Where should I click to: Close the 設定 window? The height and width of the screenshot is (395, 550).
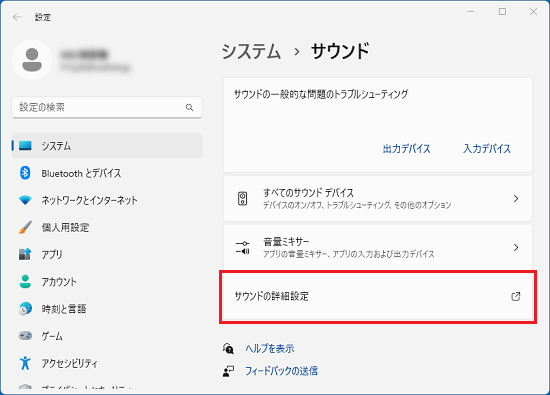(x=534, y=12)
